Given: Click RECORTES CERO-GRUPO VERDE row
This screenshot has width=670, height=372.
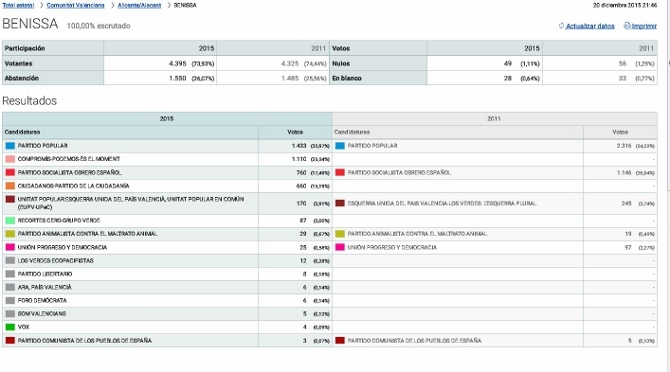Looking at the screenshot, I should (59, 220).
